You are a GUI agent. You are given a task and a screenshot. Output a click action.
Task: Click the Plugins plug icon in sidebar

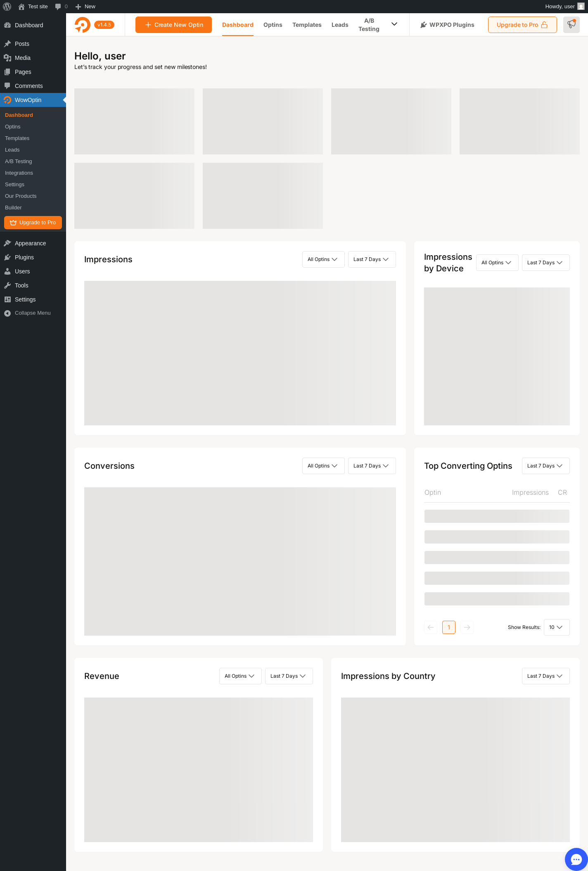[x=7, y=257]
